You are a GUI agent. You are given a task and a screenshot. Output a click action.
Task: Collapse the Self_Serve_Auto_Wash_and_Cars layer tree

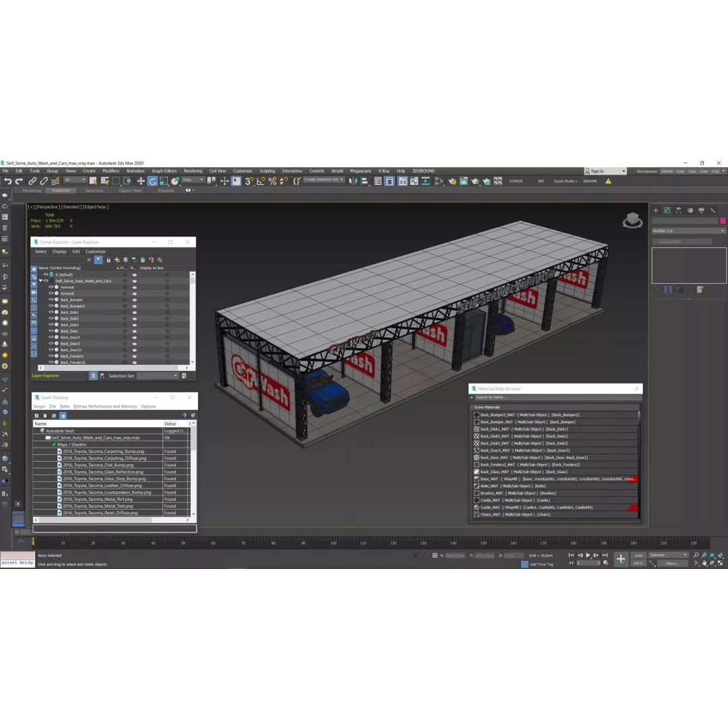tap(40, 281)
